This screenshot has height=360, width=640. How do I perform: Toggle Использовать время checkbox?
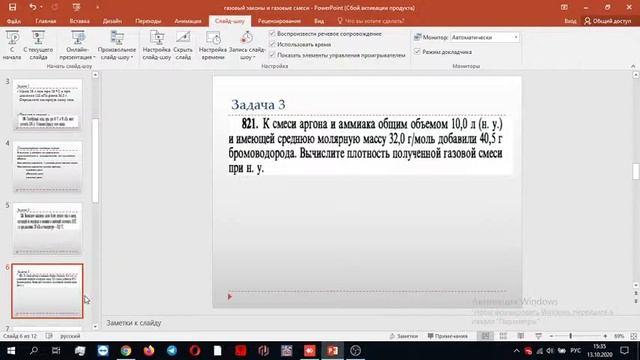pos(272,44)
